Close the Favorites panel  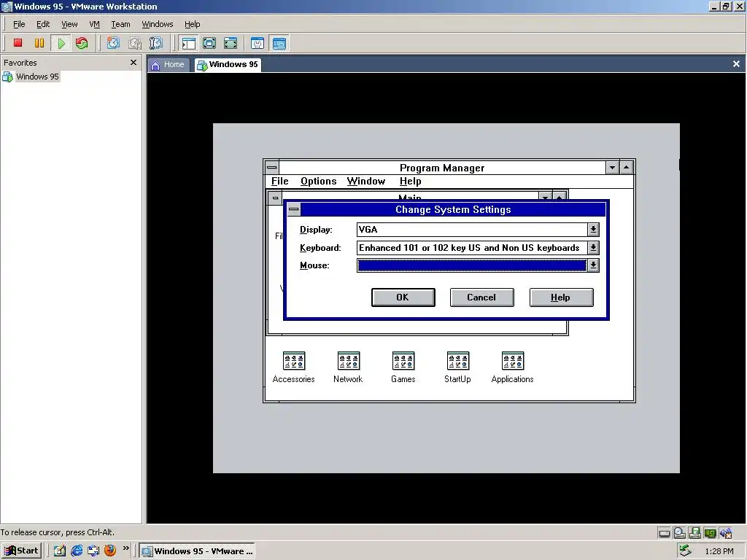click(x=133, y=63)
